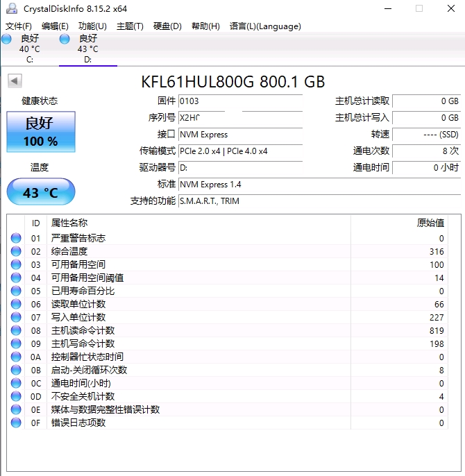Click the 通电次数 value 8 次
This screenshot has width=465, height=476.
426,151
